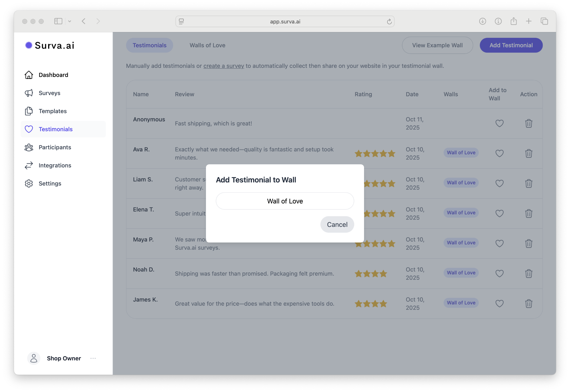570x392 pixels.
Task: Toggle heart for Noah D. row
Action: (499, 273)
